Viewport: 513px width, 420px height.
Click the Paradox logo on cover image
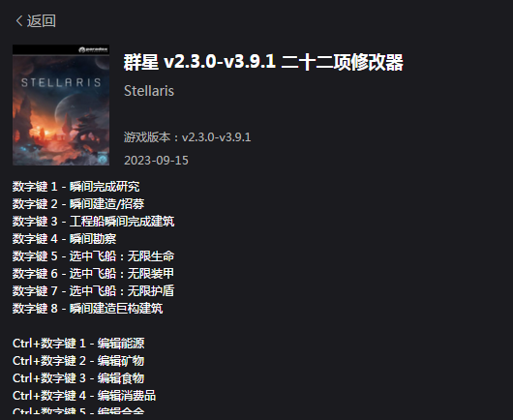coord(93,49)
